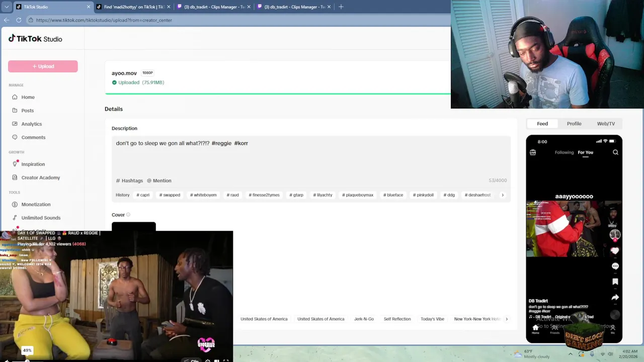Click the Monetization icon

[x=16, y=204]
